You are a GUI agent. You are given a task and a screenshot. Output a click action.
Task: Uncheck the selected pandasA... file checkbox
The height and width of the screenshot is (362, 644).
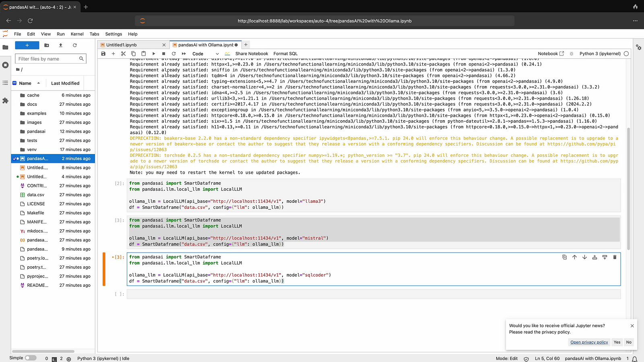point(15,158)
